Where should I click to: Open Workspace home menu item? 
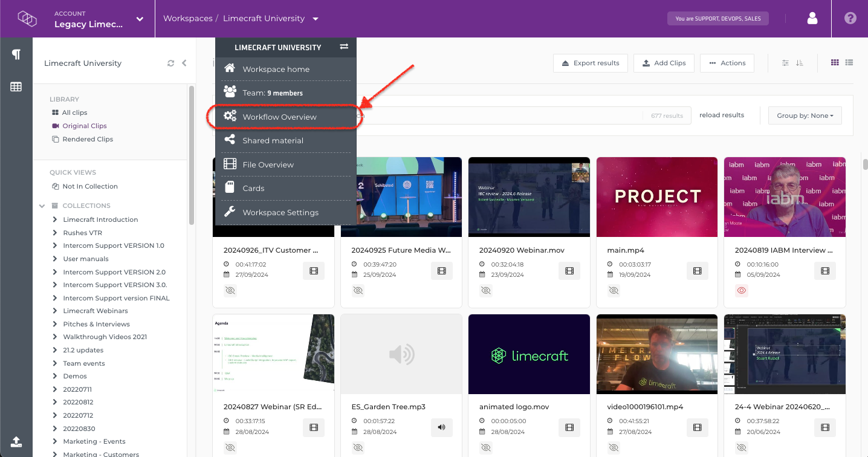(286, 69)
